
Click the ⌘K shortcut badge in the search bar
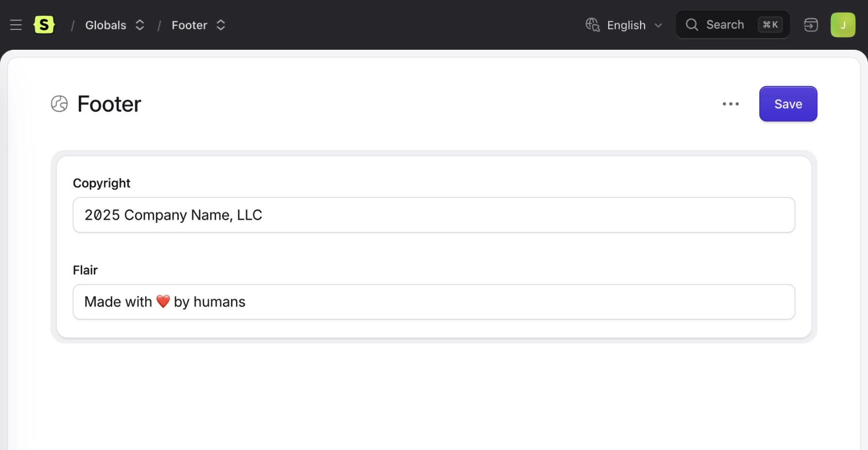click(x=770, y=24)
